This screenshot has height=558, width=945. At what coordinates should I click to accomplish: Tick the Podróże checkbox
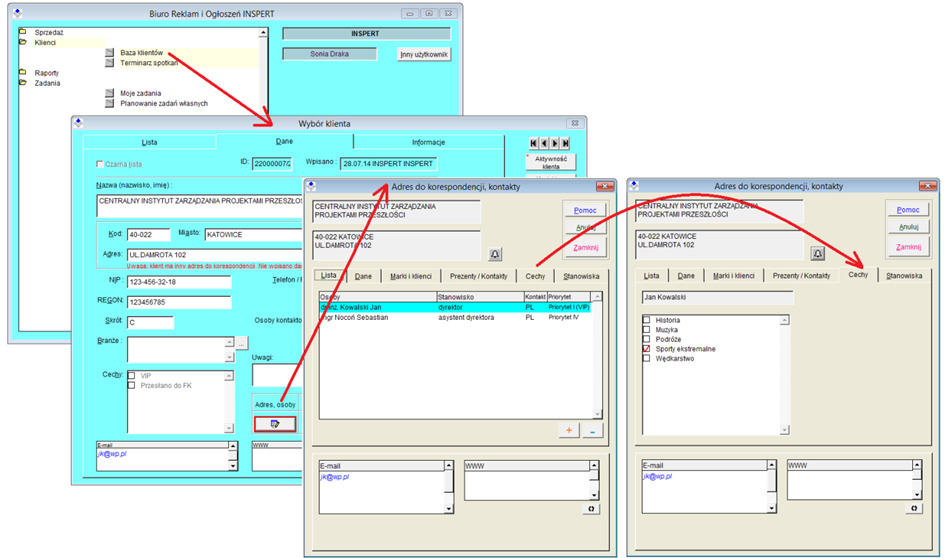[647, 339]
